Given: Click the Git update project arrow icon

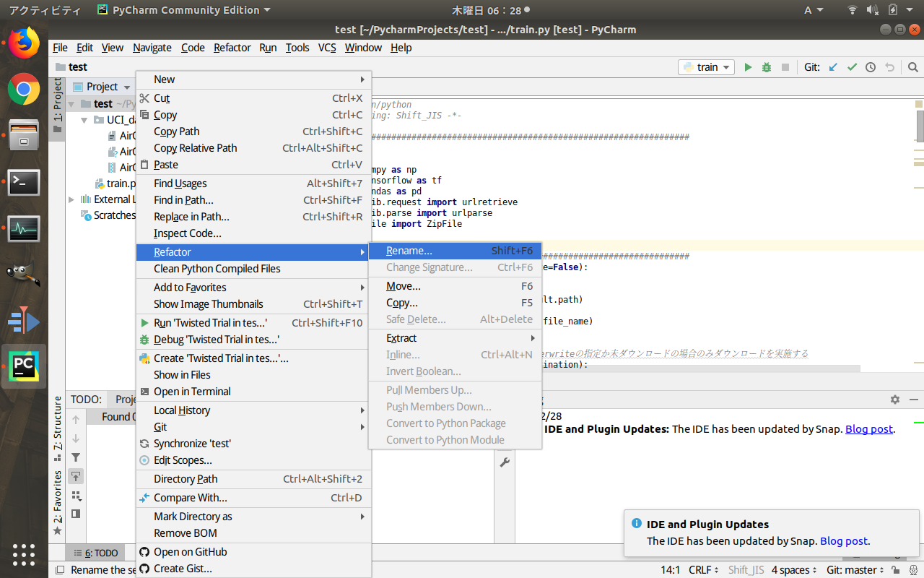Looking at the screenshot, I should point(833,67).
